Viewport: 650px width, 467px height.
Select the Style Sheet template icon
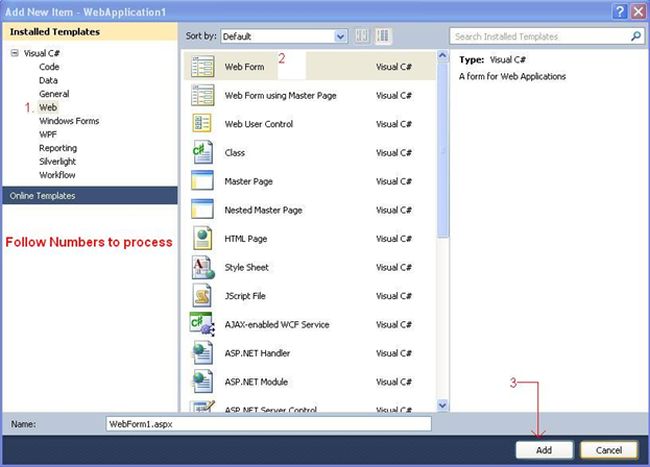point(203,267)
